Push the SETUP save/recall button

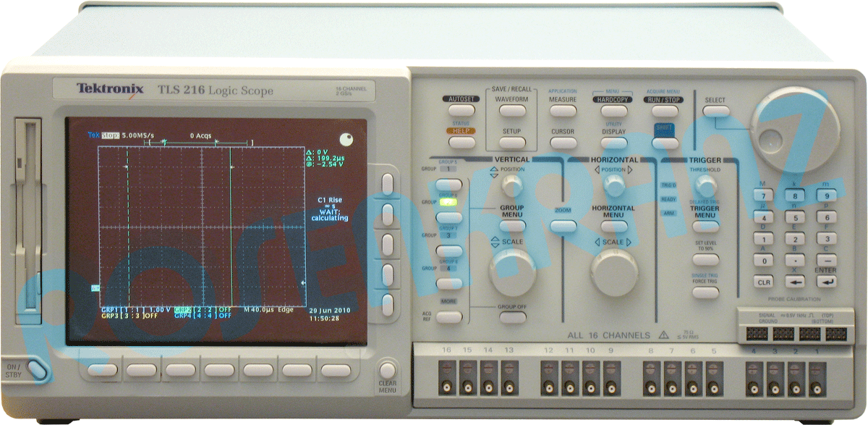click(511, 143)
